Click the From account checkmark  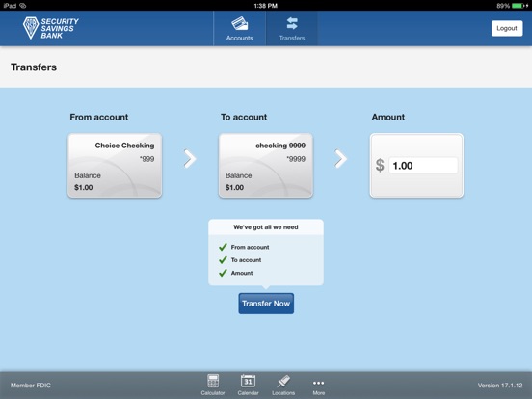coord(223,247)
